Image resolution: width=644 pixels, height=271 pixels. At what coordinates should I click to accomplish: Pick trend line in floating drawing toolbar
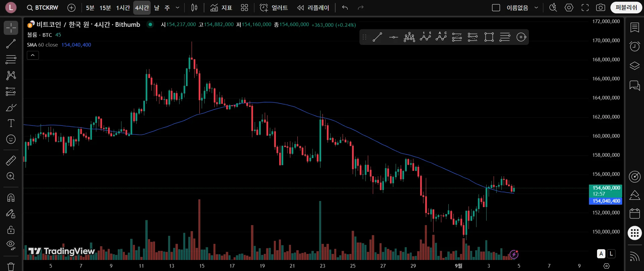point(378,37)
